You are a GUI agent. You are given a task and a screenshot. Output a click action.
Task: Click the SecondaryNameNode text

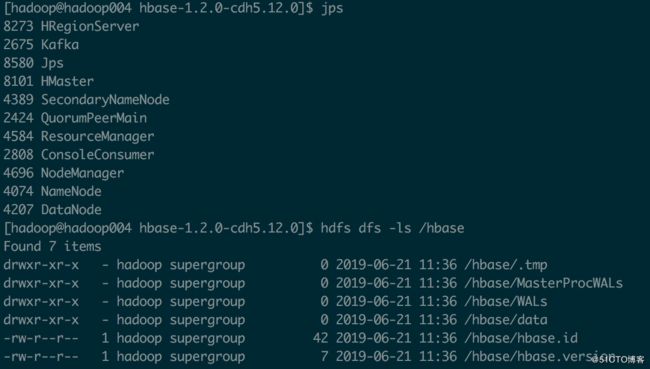tap(105, 100)
